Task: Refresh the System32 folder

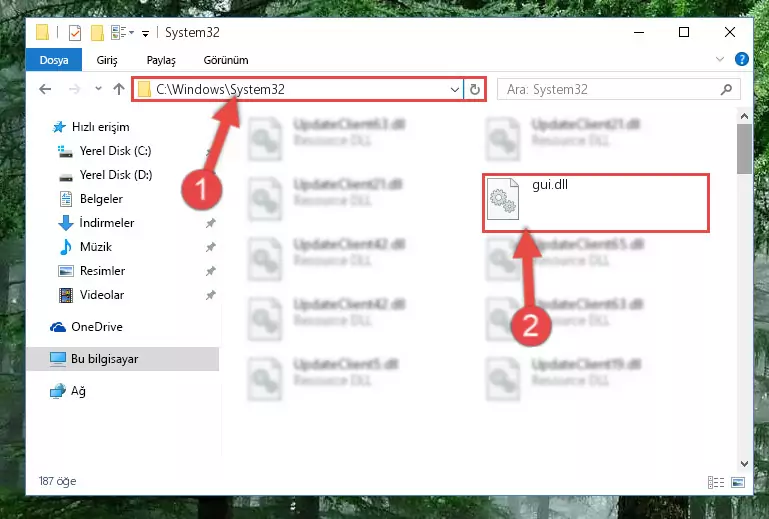Action: pos(474,89)
